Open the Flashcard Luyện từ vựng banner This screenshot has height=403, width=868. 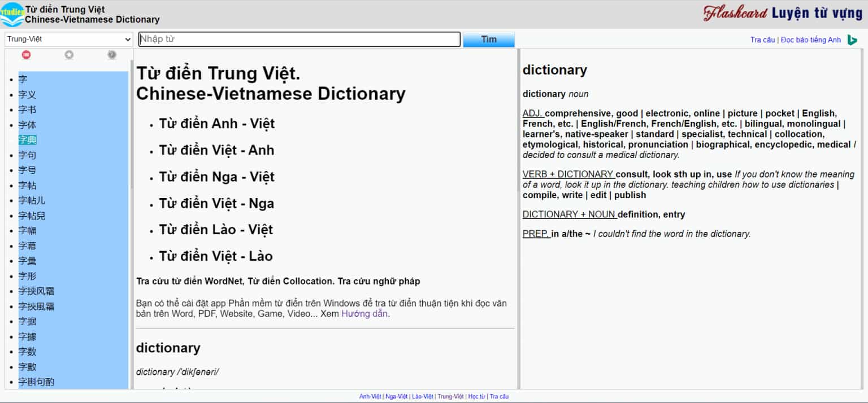point(783,12)
